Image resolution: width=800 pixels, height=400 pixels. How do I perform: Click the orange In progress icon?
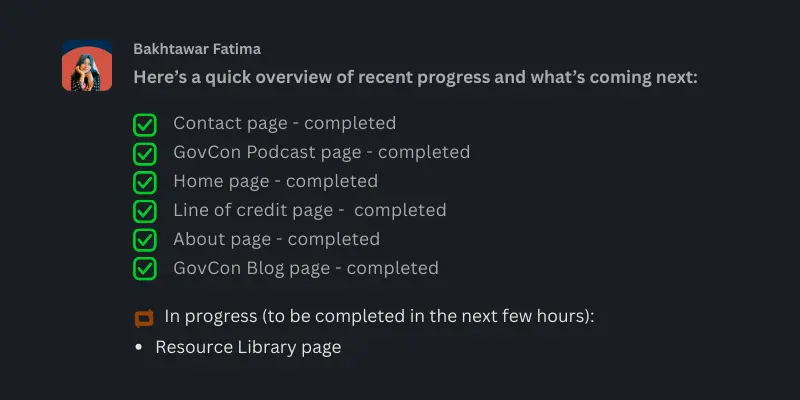pyautogui.click(x=145, y=318)
